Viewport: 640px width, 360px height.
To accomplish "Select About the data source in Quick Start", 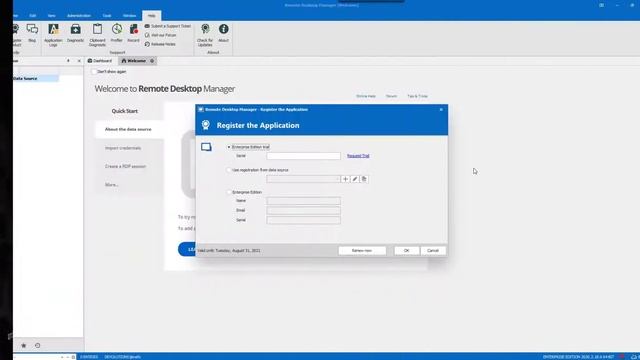I will [129, 129].
